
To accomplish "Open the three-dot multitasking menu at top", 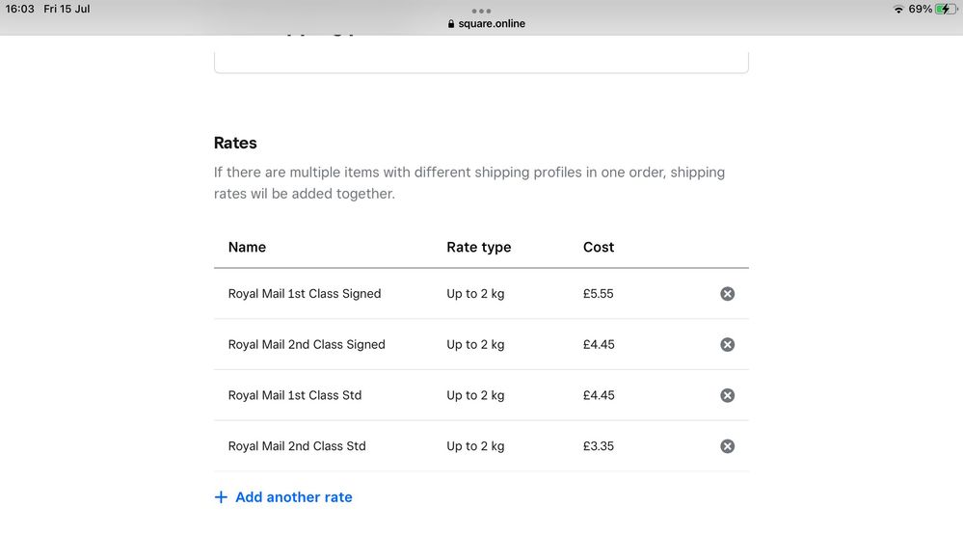I will coord(481,11).
